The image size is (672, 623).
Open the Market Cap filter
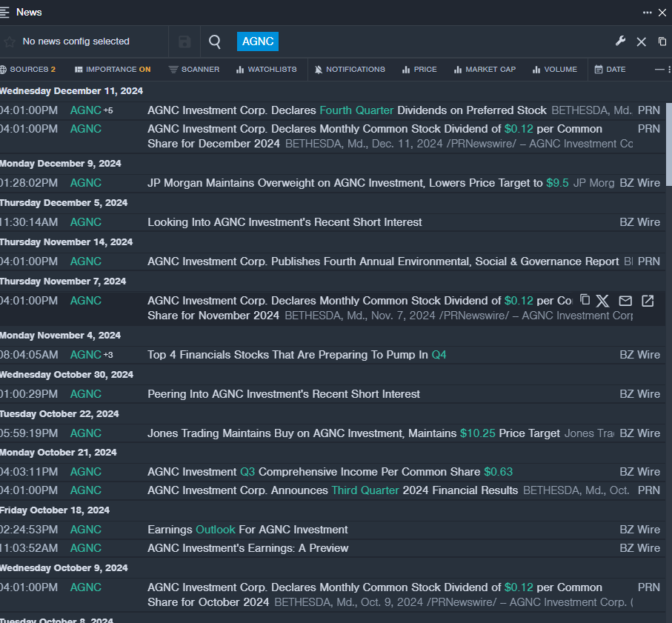coord(485,70)
